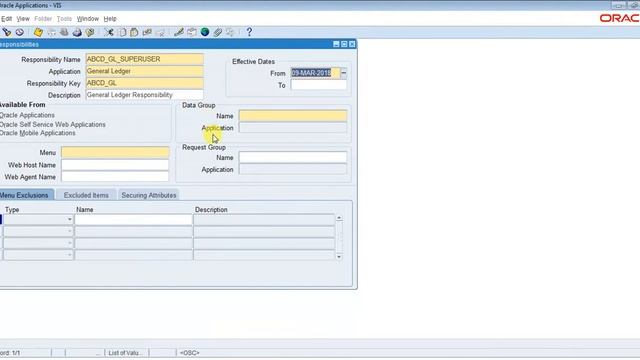Expand the Type dropdown in the second row
The image size is (640, 360).
pos(69,232)
